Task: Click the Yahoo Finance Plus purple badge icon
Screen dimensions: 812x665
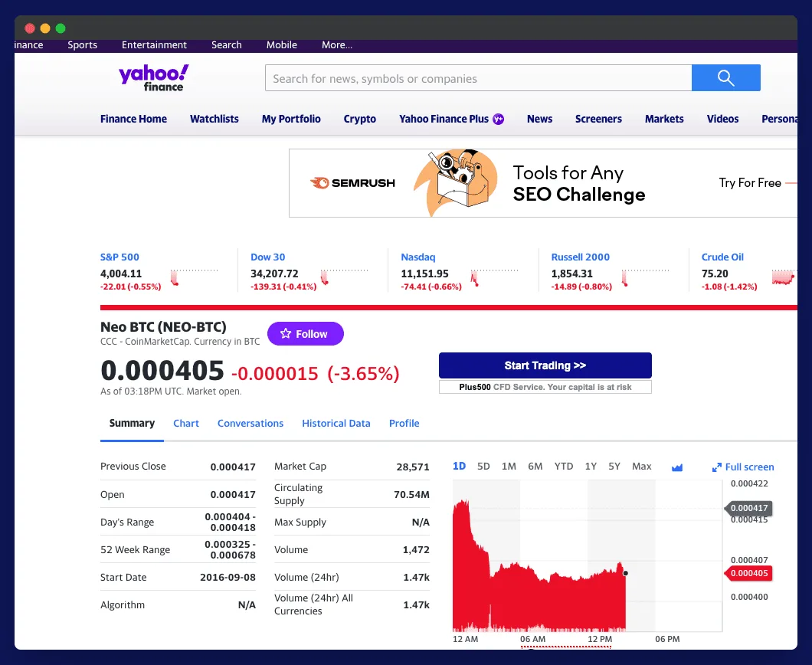Action: (499, 119)
